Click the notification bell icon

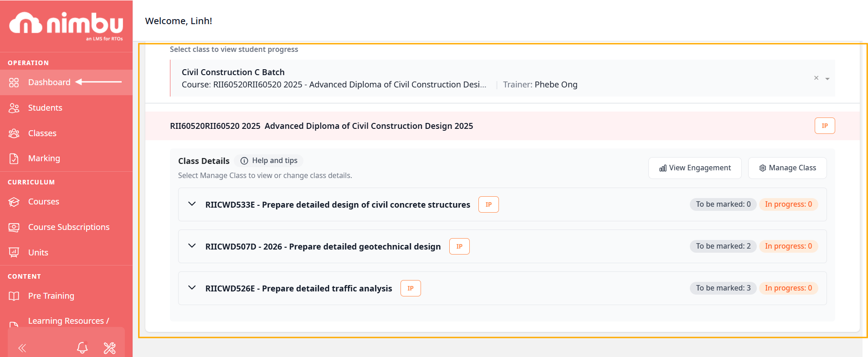click(x=82, y=348)
